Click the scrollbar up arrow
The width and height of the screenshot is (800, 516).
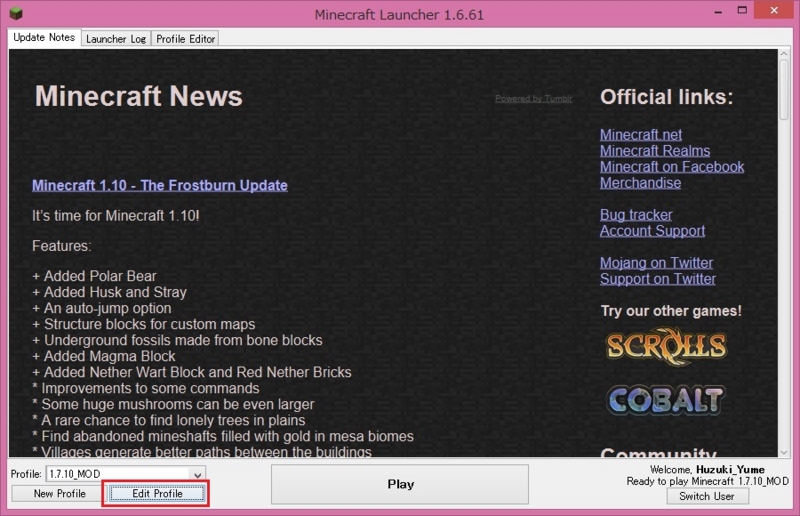784,54
